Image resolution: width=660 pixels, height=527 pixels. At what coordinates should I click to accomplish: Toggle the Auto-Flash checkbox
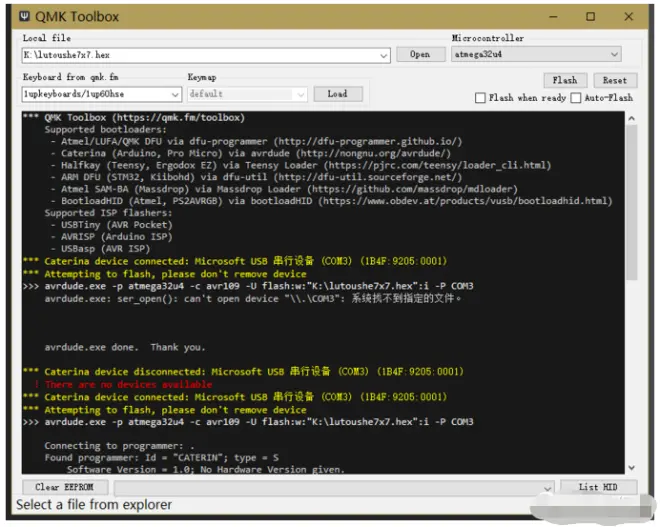575,98
